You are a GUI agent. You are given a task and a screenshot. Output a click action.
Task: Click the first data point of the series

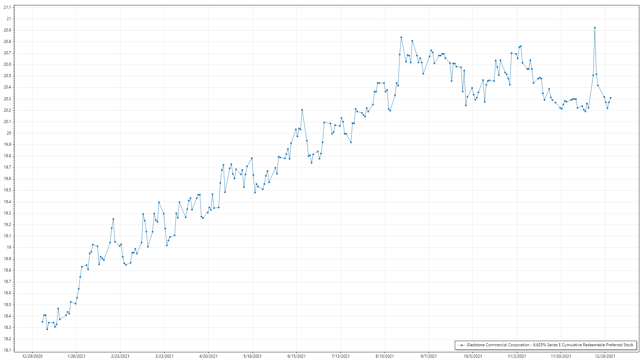click(42, 322)
